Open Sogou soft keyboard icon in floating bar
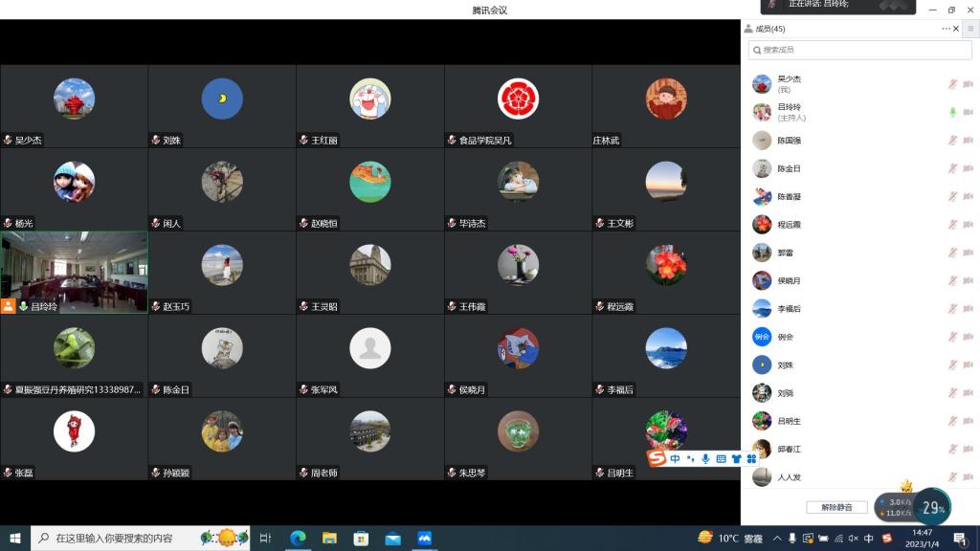 (x=721, y=459)
